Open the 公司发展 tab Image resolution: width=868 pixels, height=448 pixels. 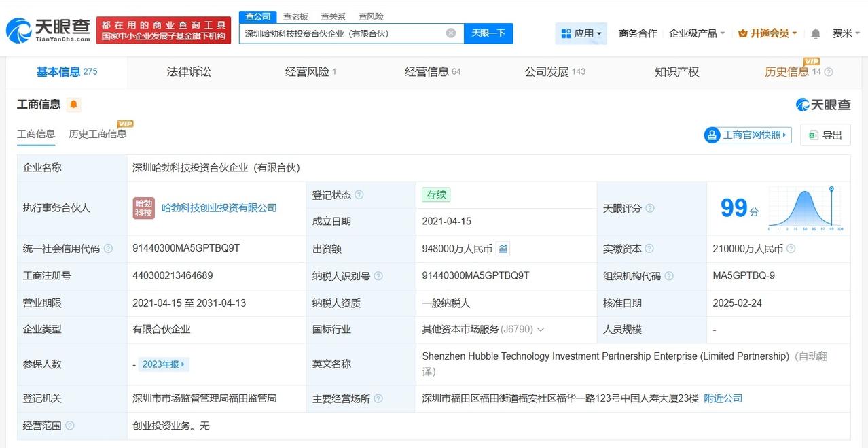(555, 72)
